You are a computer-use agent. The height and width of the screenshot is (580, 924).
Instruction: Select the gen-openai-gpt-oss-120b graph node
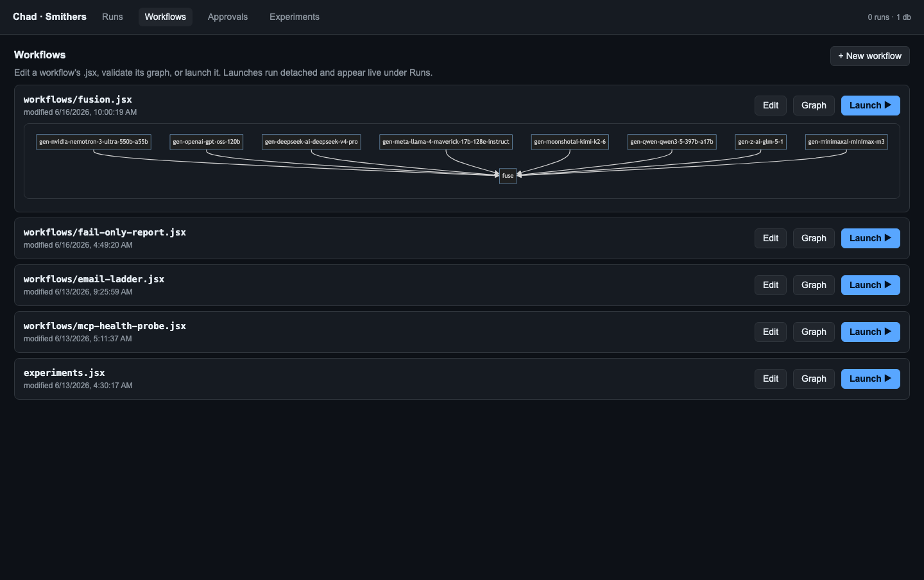click(x=207, y=142)
